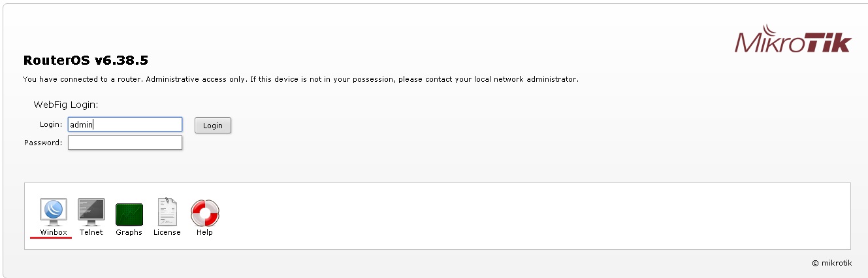This screenshot has height=278, width=868.
Task: Click the mikrotik copyright link
Action: 832,263
